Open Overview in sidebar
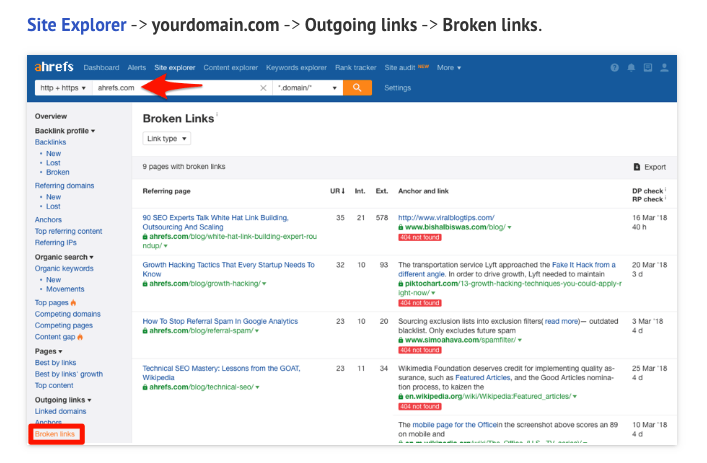707x463 pixels. coord(51,116)
